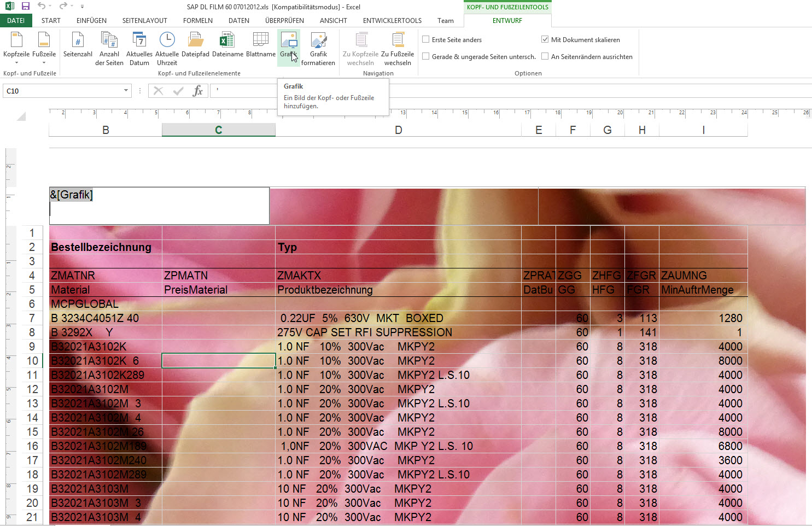Open the DATEI tab
The image size is (812, 526).
tap(16, 21)
